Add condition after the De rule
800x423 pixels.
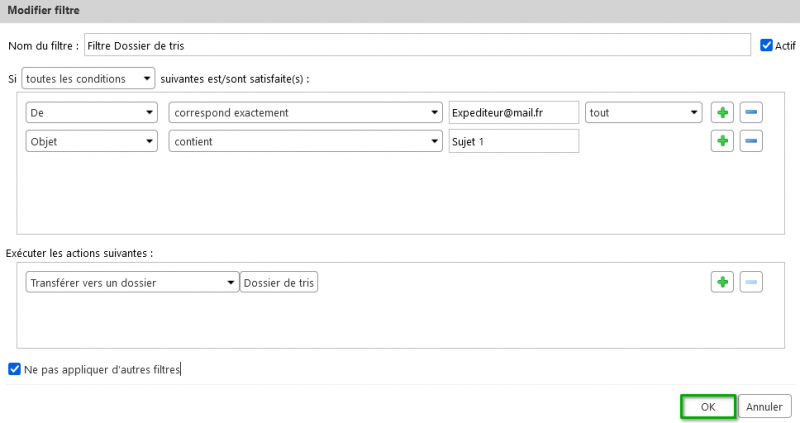tap(722, 112)
